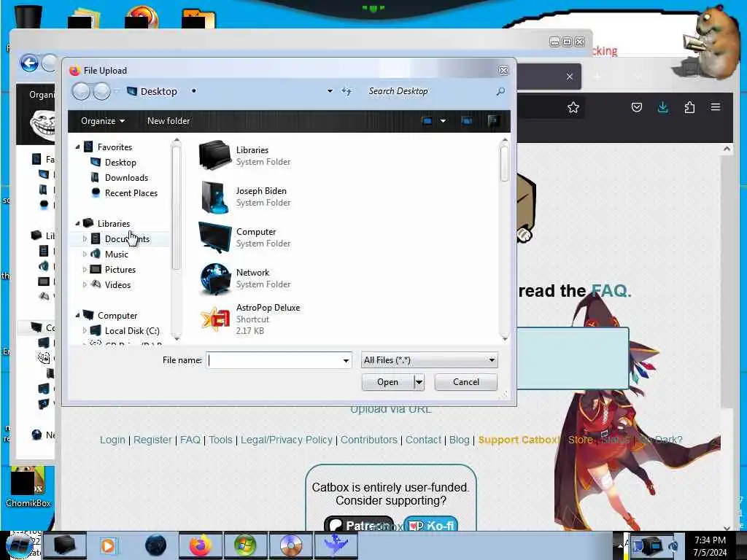Open the Organize menu in File Upload

click(102, 121)
